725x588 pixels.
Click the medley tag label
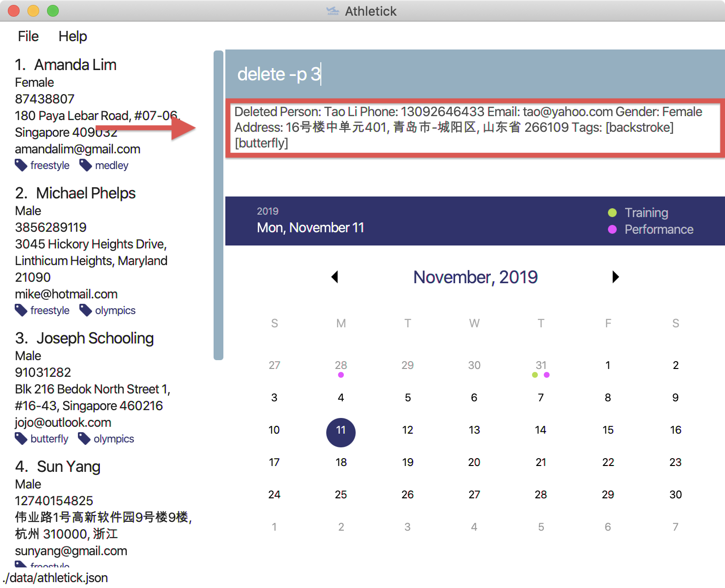pyautogui.click(x=112, y=166)
